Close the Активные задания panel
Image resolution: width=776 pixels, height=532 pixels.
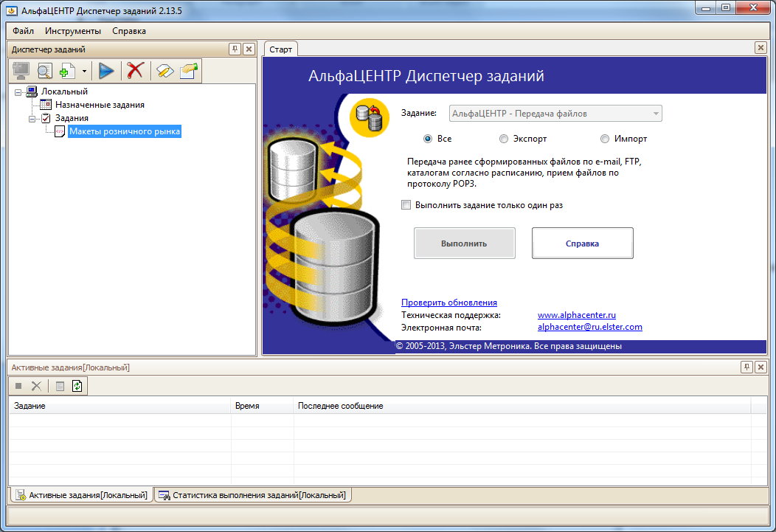(761, 367)
